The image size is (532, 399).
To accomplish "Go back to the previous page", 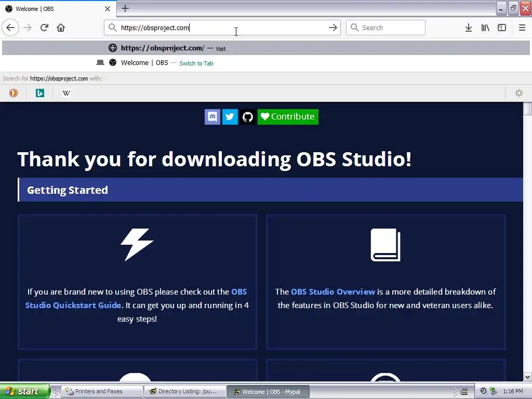I will tap(10, 28).
